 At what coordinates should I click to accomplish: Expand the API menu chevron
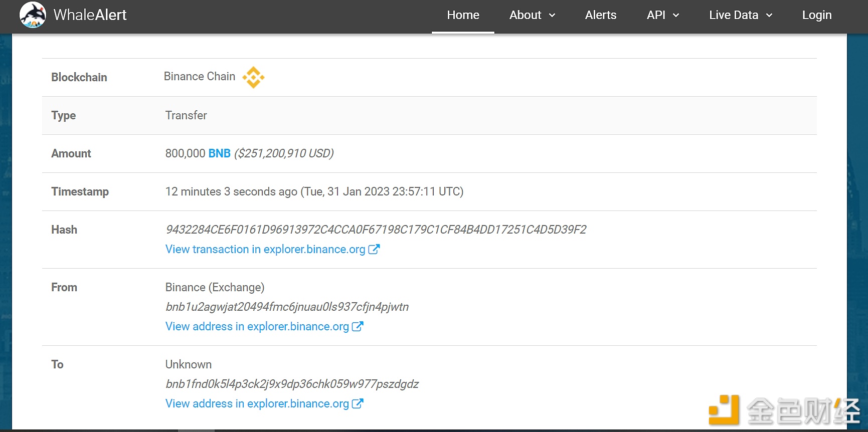pos(676,16)
